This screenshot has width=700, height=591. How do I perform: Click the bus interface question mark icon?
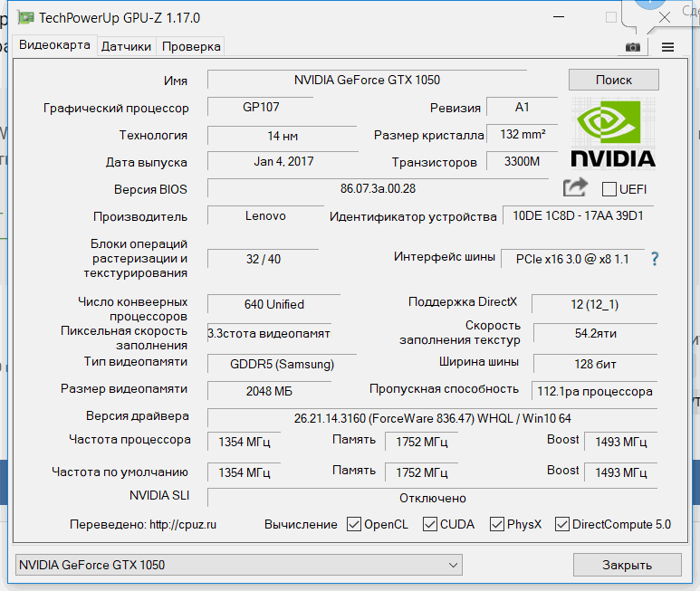pos(655,259)
